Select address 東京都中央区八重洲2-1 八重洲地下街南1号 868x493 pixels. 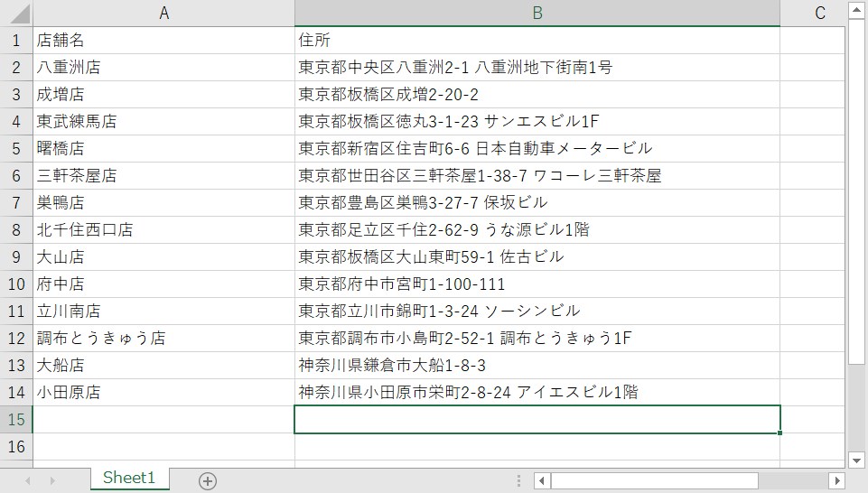537,68
